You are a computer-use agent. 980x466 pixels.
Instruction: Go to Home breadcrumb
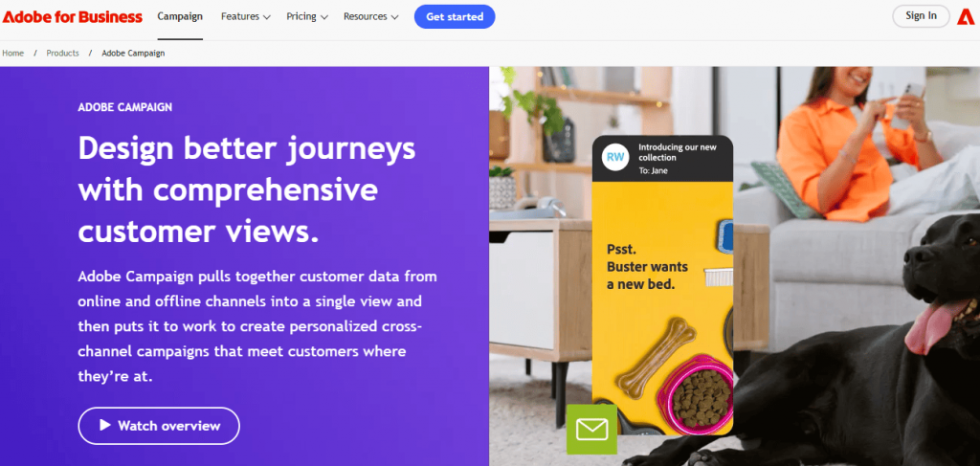point(13,53)
